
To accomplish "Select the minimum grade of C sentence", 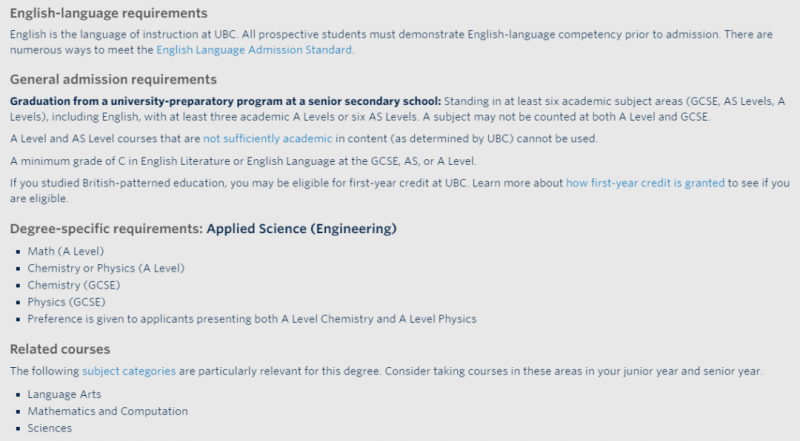I will click(243, 161).
